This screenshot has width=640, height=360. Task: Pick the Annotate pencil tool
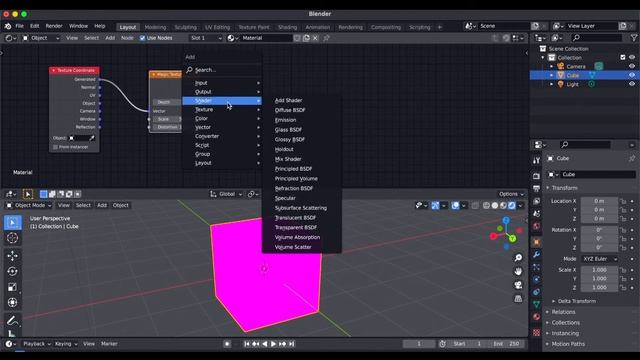12,321
